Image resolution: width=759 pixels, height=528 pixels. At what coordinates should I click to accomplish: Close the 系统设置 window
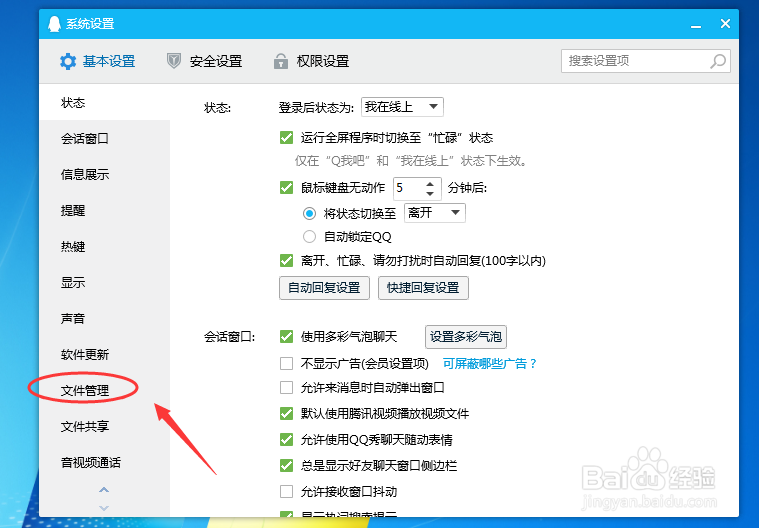click(725, 23)
